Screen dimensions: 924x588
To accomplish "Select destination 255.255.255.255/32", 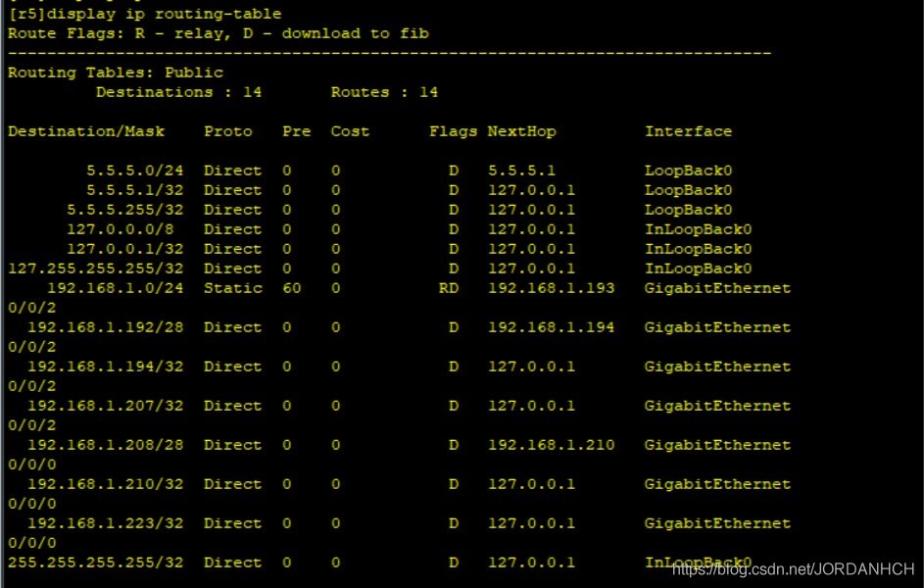I will 95,563.
